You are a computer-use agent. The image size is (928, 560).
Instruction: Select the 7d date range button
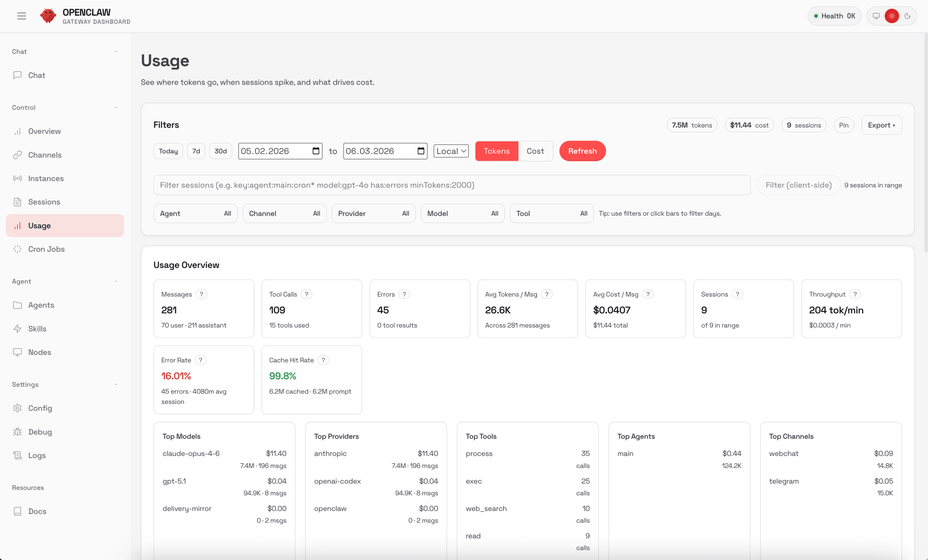196,151
